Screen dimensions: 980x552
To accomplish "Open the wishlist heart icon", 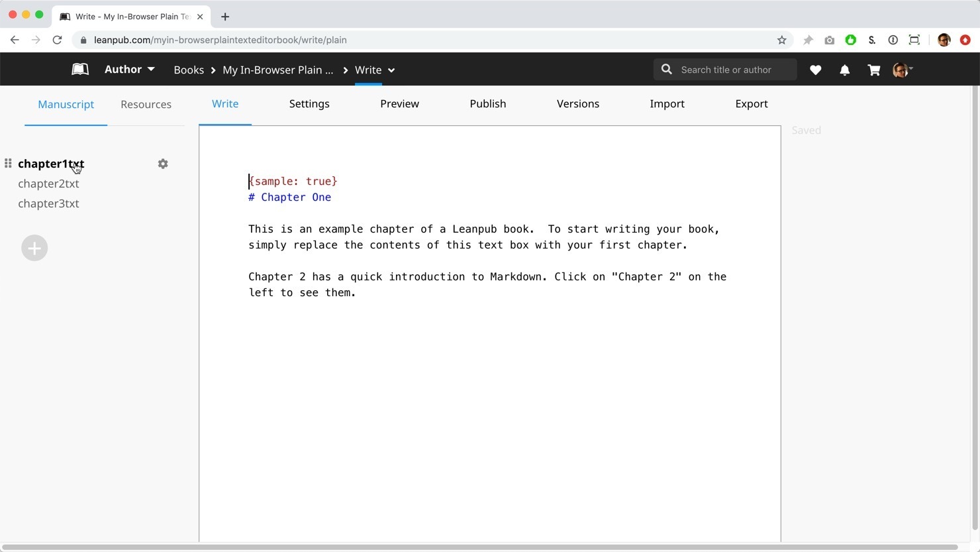I will coord(815,70).
